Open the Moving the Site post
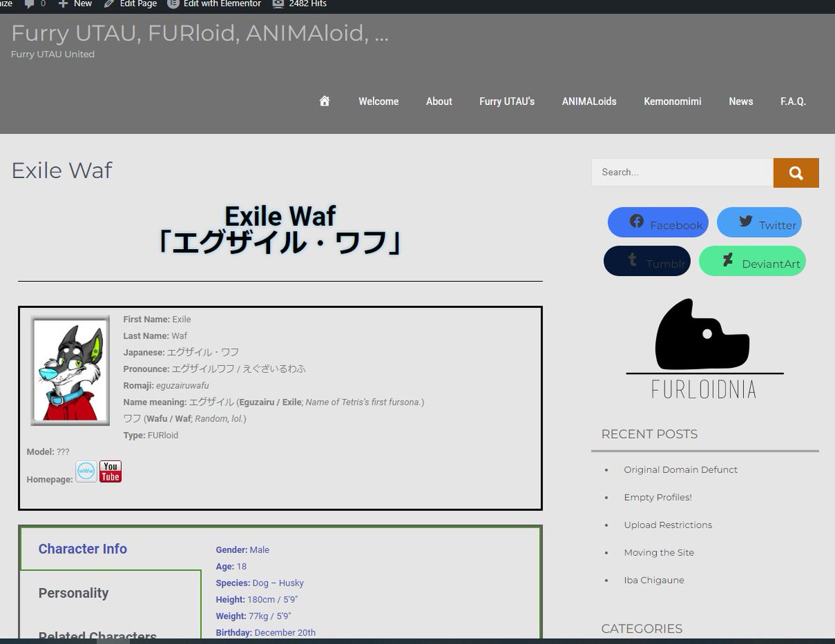 click(659, 553)
